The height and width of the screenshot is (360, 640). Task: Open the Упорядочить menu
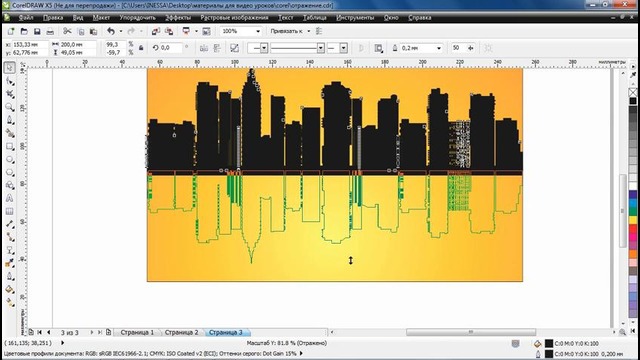tap(138, 18)
